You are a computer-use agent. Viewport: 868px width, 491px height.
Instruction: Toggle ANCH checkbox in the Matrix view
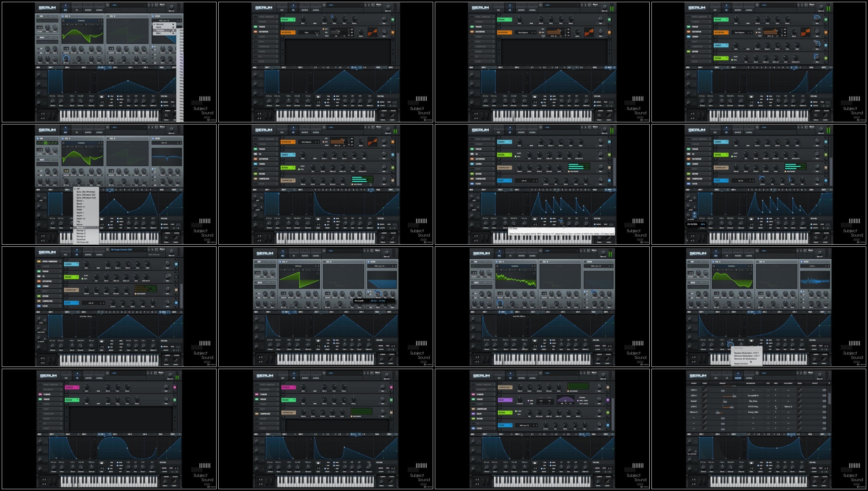pos(767,465)
